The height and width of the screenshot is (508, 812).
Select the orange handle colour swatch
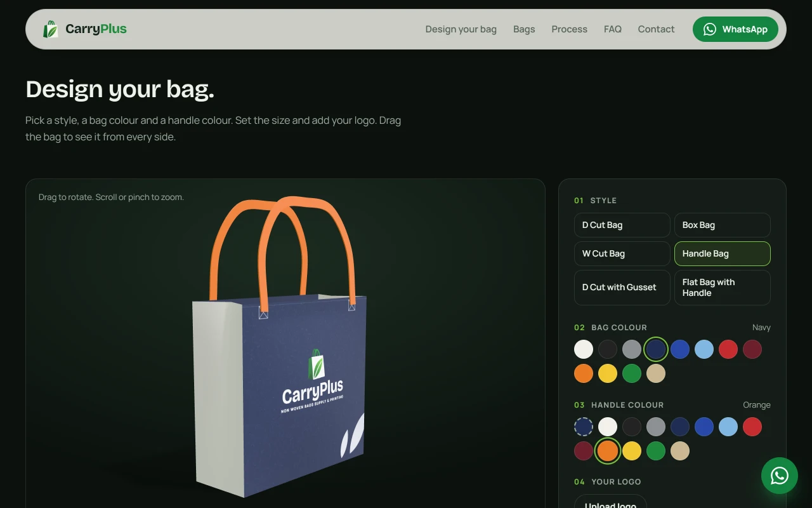(608, 451)
